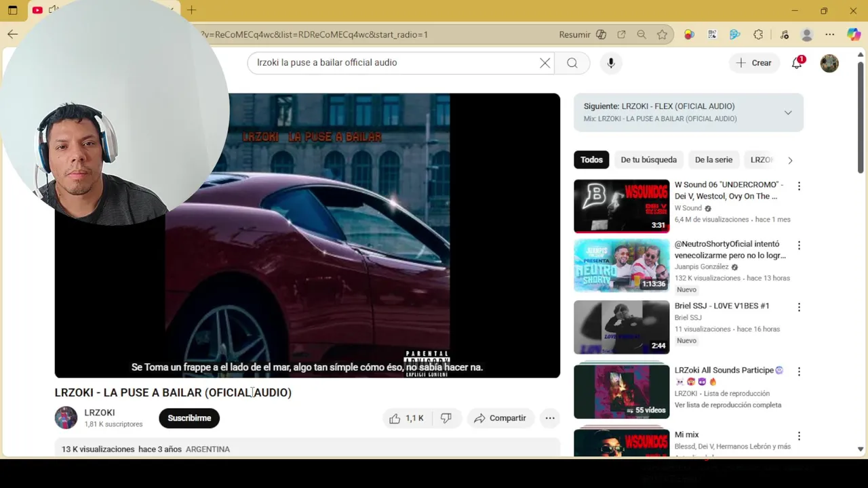Open options menu for W Sound 06 video
The height and width of the screenshot is (488, 868).
tap(799, 186)
